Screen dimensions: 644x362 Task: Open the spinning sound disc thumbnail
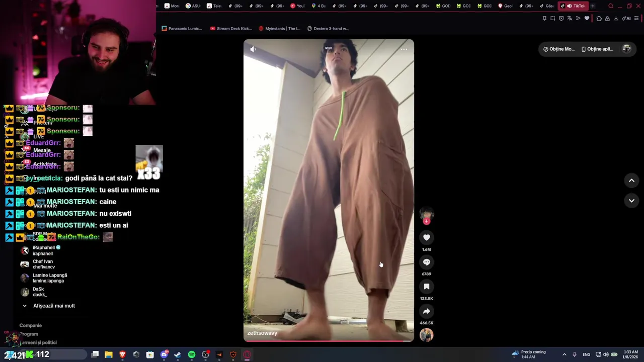pos(426,335)
